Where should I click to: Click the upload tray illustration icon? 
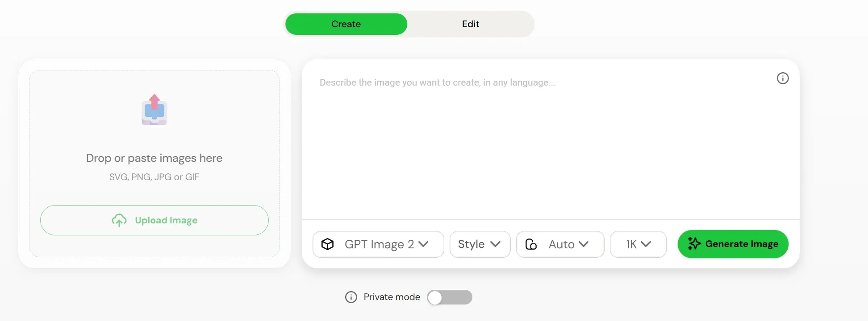(x=154, y=110)
